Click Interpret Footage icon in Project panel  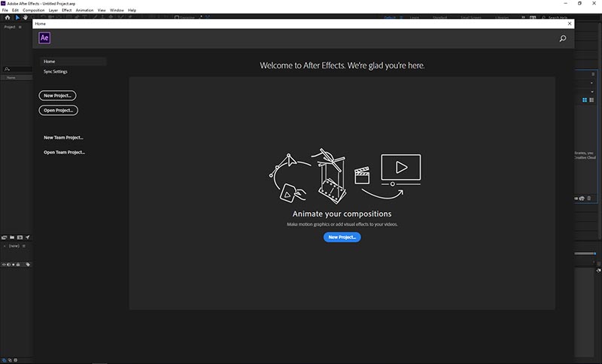click(5, 238)
